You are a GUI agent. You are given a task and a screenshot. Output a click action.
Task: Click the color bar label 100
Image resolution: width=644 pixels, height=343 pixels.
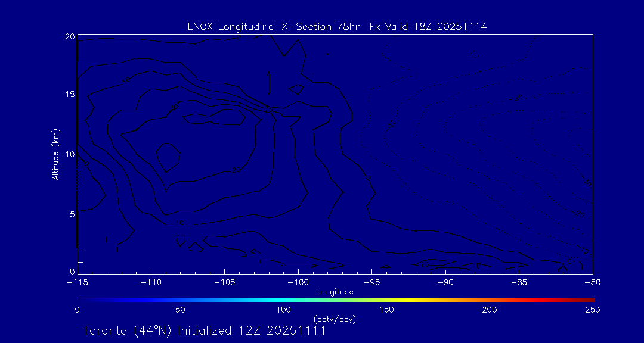[x=284, y=310]
